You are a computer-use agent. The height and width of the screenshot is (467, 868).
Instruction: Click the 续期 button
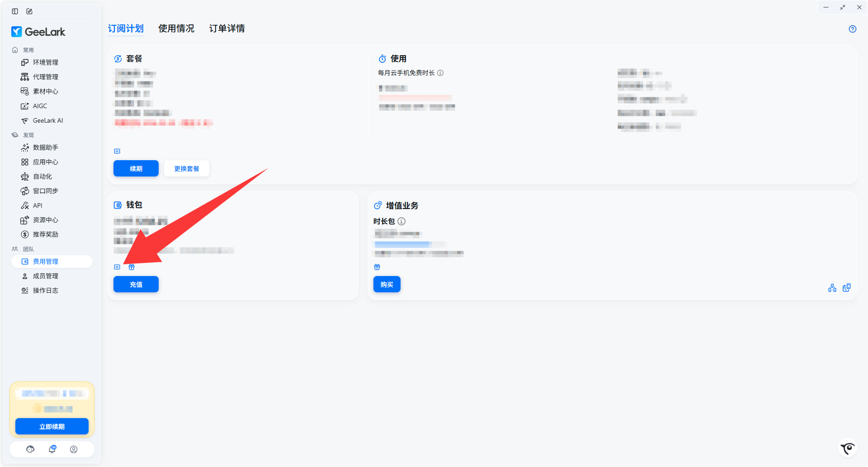point(136,168)
